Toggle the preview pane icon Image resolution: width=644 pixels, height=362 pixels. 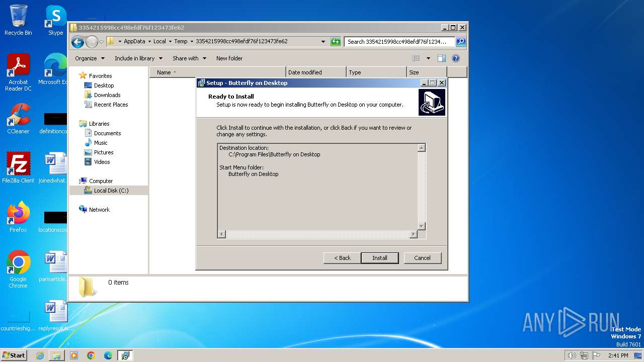[x=442, y=58]
